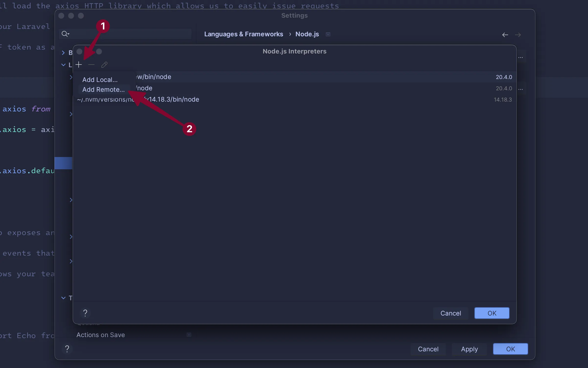Collapse the T settings tree node
Screen dimensions: 588x368
[x=63, y=298]
